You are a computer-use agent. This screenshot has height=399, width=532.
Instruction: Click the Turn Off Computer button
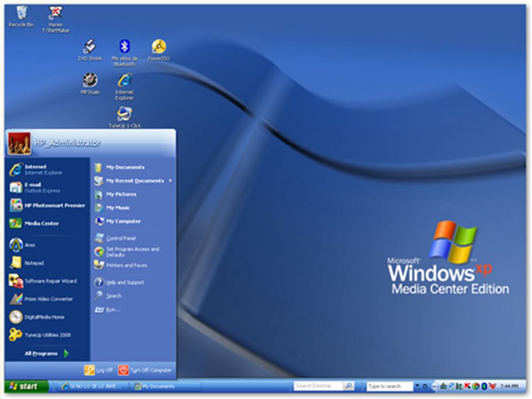(x=145, y=370)
